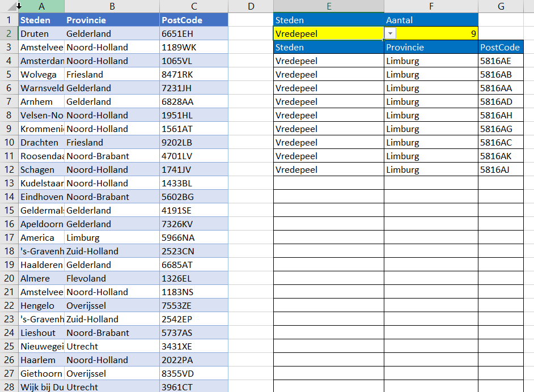Select cell containing Schagen
Screen dimensions: 534x392
pos(41,169)
